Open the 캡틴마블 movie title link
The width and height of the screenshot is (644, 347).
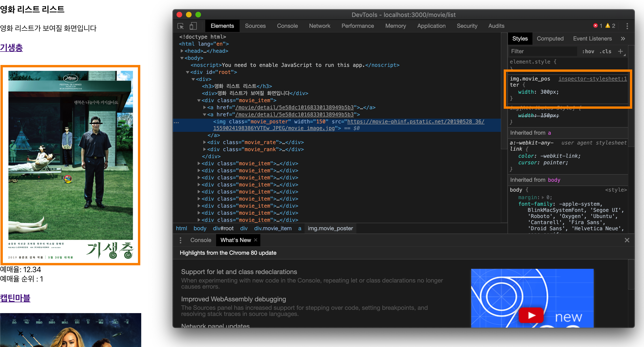[15, 298]
